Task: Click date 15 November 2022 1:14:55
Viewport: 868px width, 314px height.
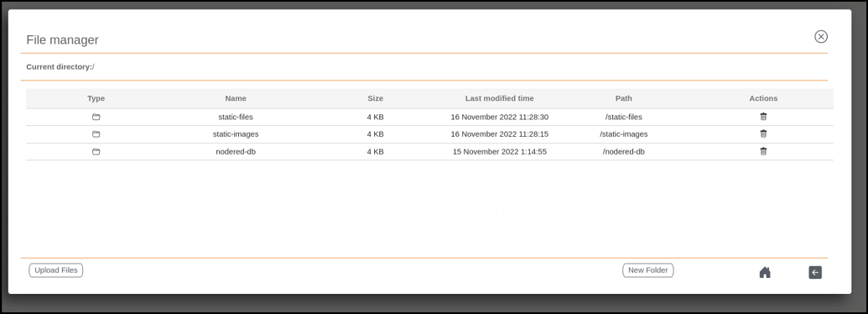Action: [499, 152]
